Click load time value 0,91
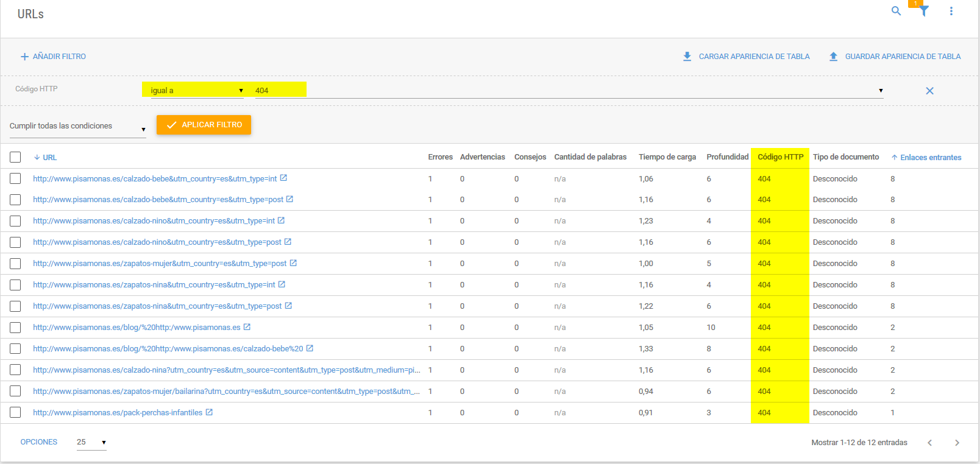The image size is (980, 464). 645,412
